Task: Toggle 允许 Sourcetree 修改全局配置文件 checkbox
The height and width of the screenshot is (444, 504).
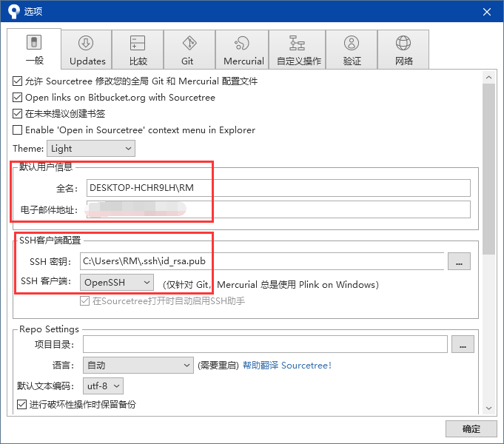Action: (x=17, y=81)
